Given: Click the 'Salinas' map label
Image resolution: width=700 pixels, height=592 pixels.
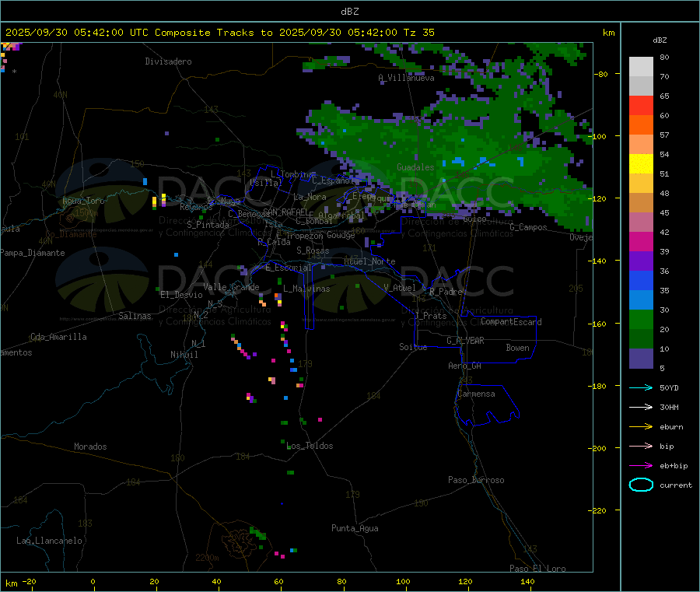Looking at the screenshot, I should click(x=135, y=316).
